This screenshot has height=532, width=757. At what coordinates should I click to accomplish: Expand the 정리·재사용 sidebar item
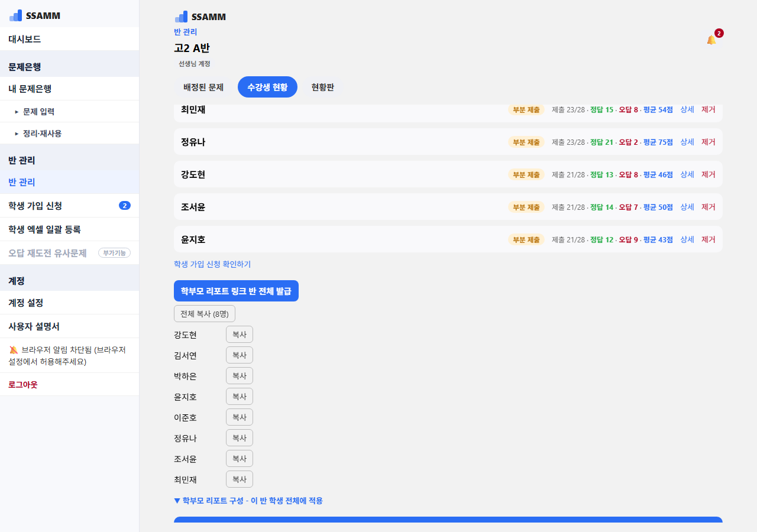pos(69,133)
